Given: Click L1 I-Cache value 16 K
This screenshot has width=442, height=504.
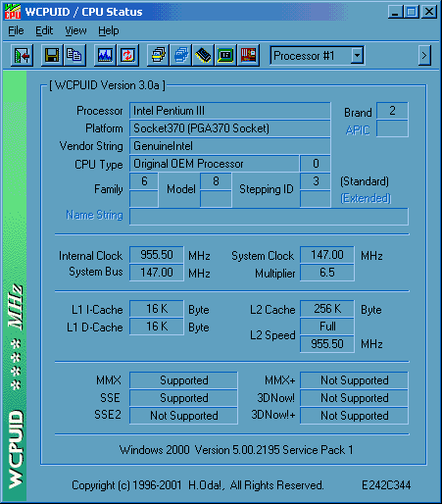Looking at the screenshot, I should coord(157,309).
